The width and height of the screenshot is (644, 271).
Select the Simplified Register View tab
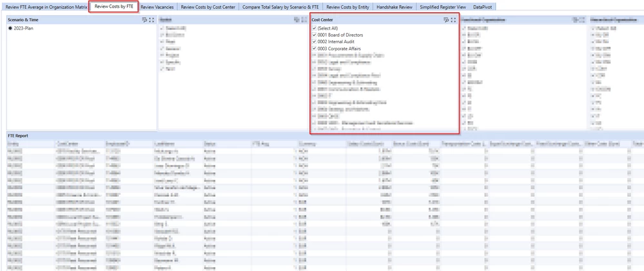click(443, 7)
